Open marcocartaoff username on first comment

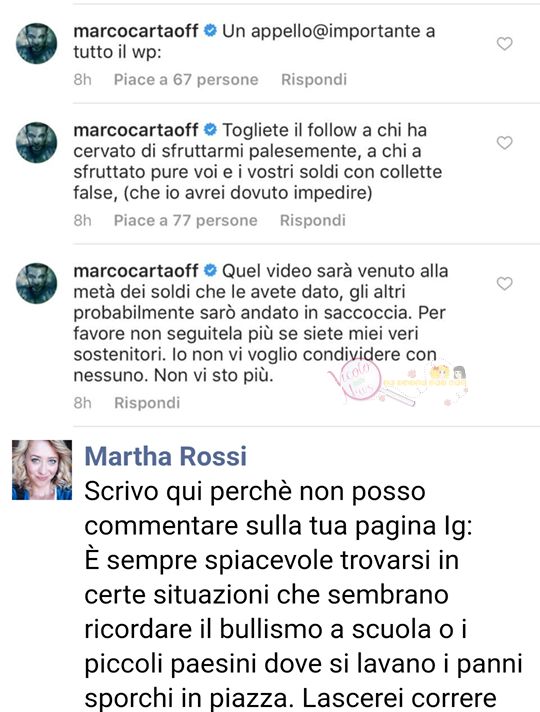[x=136, y=31]
